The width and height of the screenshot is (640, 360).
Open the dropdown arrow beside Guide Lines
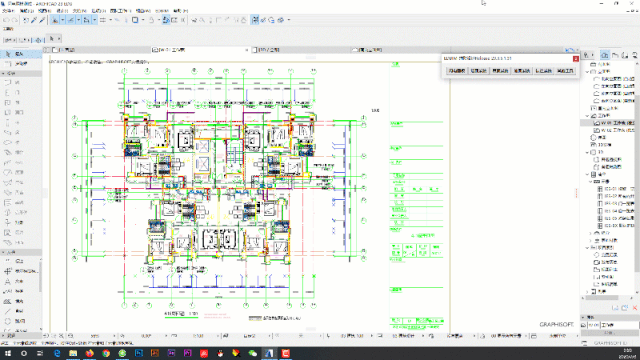pyautogui.click(x=62, y=20)
